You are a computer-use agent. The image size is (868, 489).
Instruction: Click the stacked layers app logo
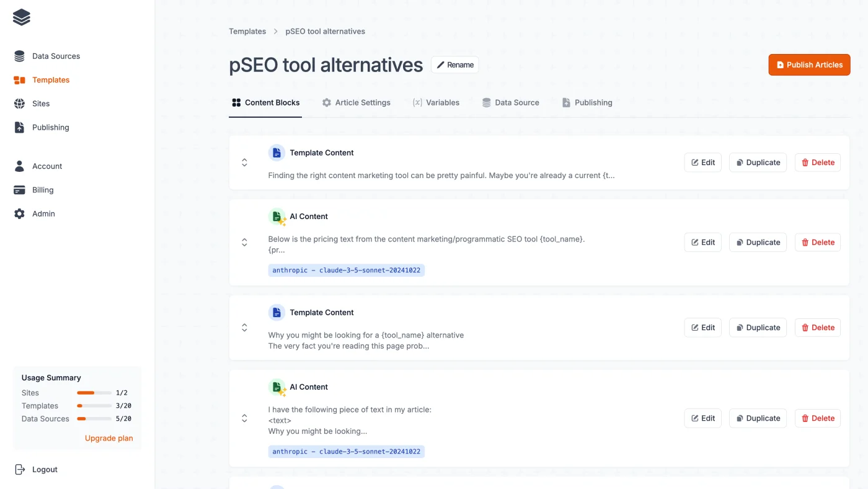pyautogui.click(x=22, y=17)
